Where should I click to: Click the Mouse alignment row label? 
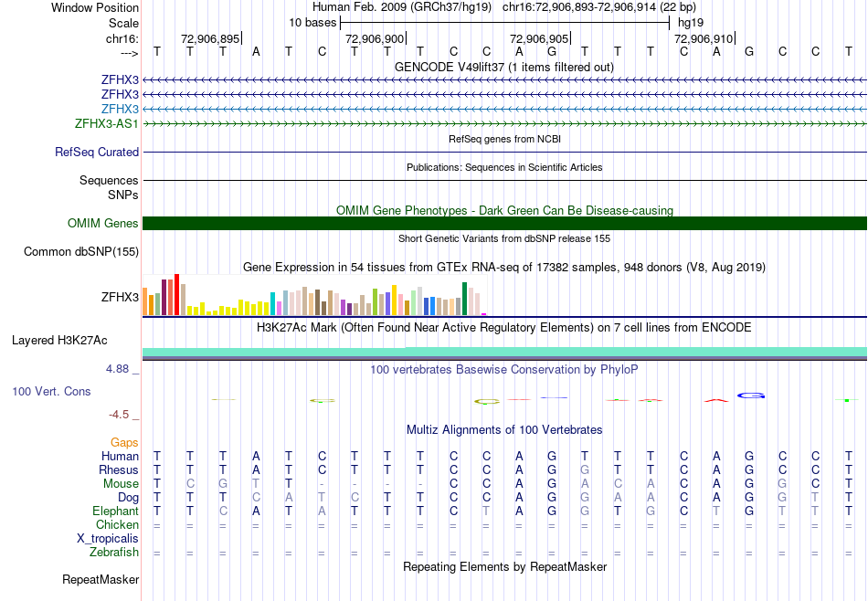pyautogui.click(x=121, y=484)
